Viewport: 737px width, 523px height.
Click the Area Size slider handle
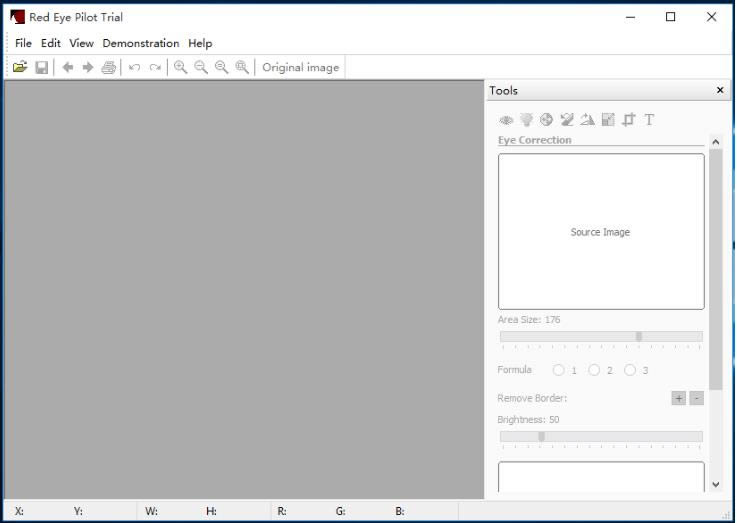click(639, 336)
